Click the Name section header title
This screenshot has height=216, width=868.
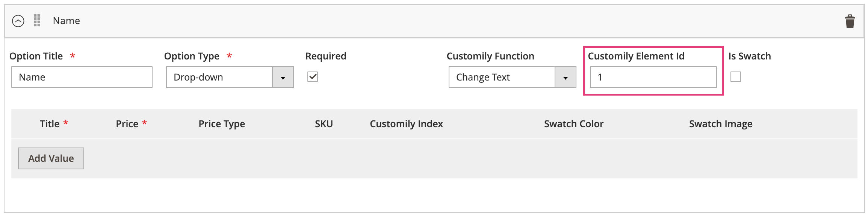click(67, 21)
